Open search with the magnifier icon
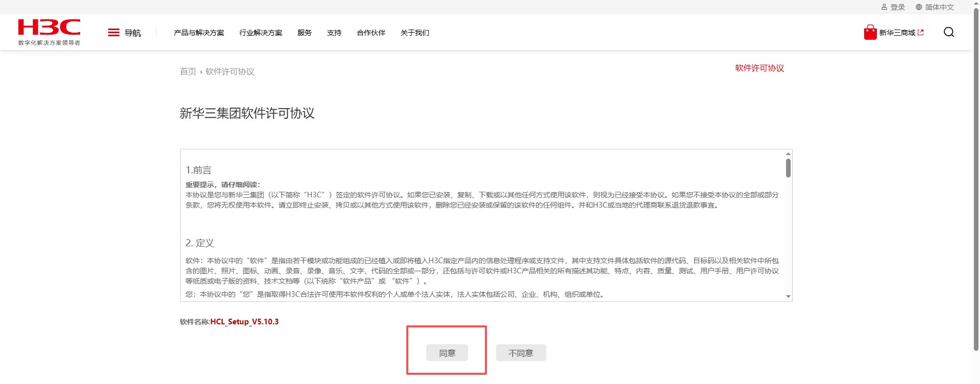This screenshot has height=384, width=980. [948, 32]
